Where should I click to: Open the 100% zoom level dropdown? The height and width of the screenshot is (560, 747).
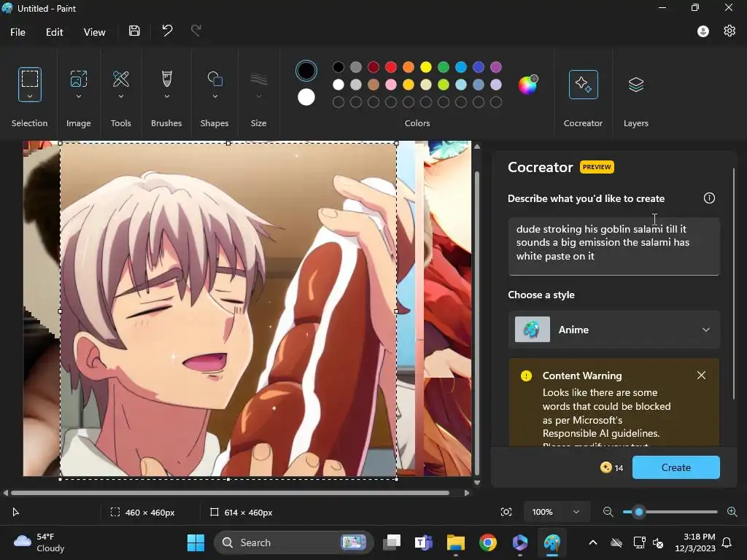point(557,512)
